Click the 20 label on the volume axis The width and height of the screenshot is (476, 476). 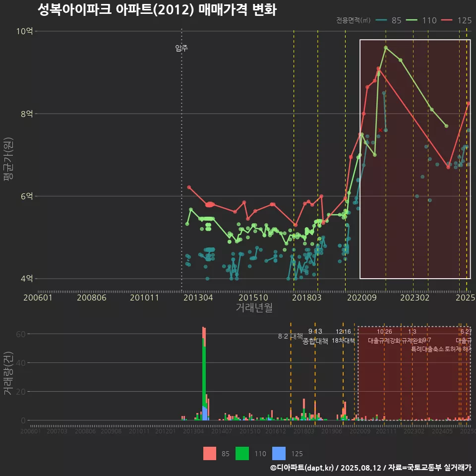tap(21, 392)
